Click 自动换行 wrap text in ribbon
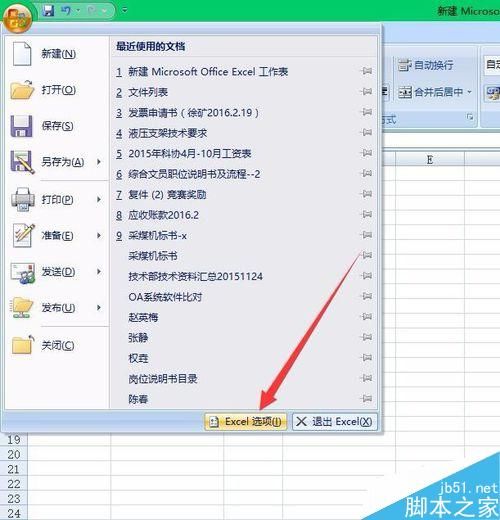Image resolution: width=500 pixels, height=520 pixels. (x=426, y=65)
